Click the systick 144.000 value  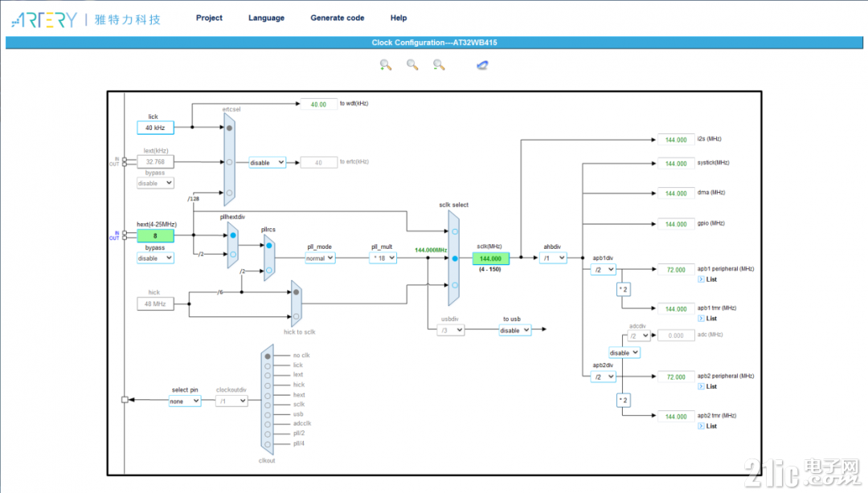point(676,164)
